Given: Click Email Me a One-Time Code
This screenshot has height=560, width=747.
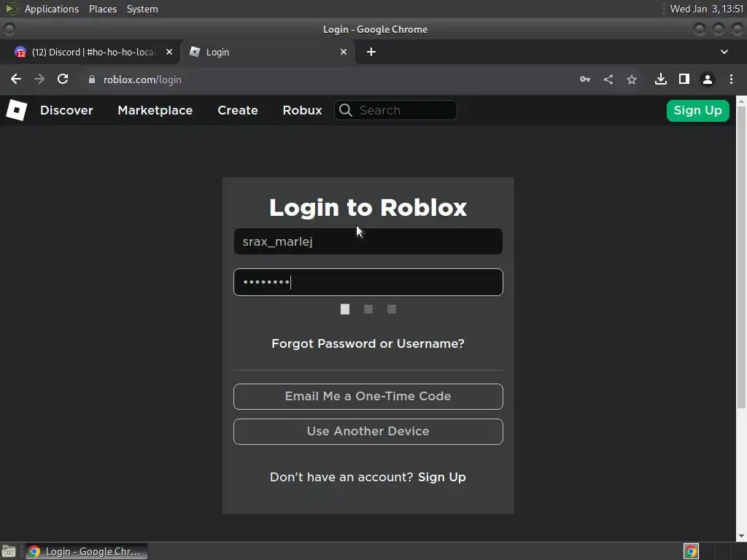Looking at the screenshot, I should 368,396.
